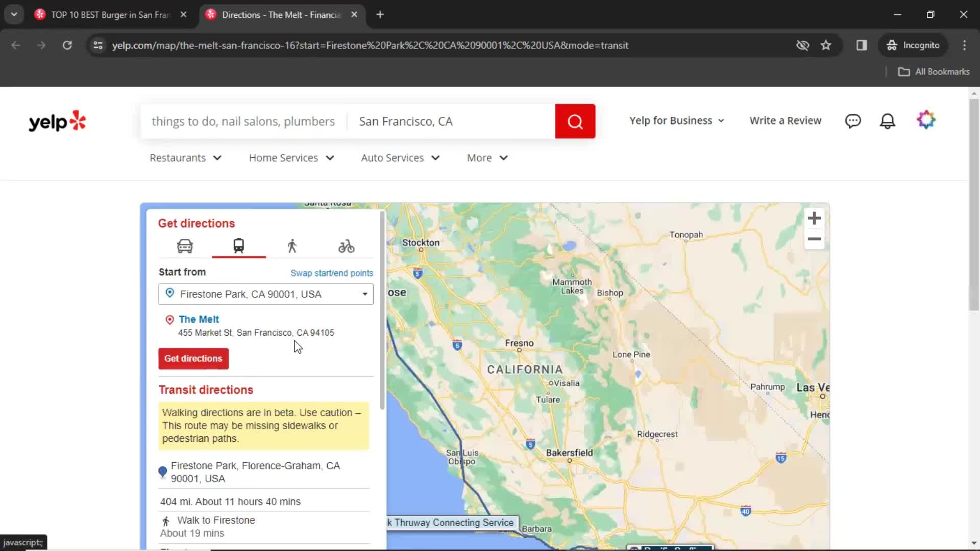This screenshot has width=980, height=551.
Task: Reload the current page
Action: (x=67, y=45)
